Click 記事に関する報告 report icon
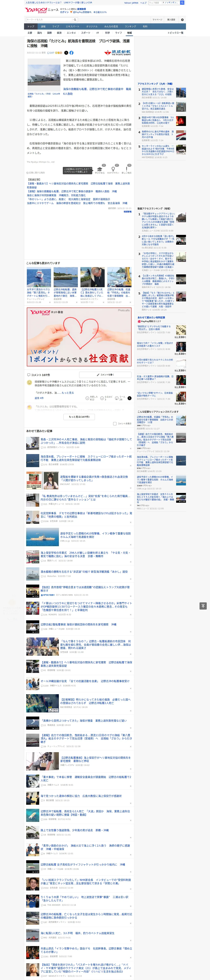Viewport: 210px width, 980px height. [x=35, y=173]
